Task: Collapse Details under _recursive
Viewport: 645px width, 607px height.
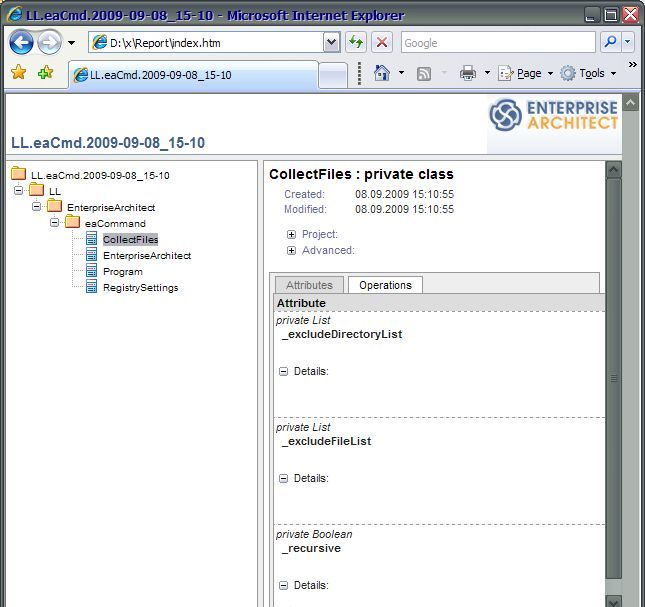Action: click(283, 585)
